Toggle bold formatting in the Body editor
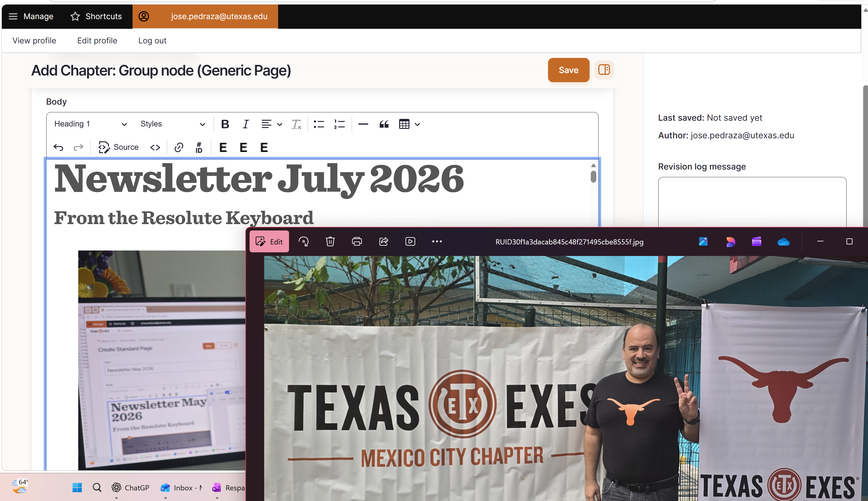The width and height of the screenshot is (868, 501). [225, 124]
